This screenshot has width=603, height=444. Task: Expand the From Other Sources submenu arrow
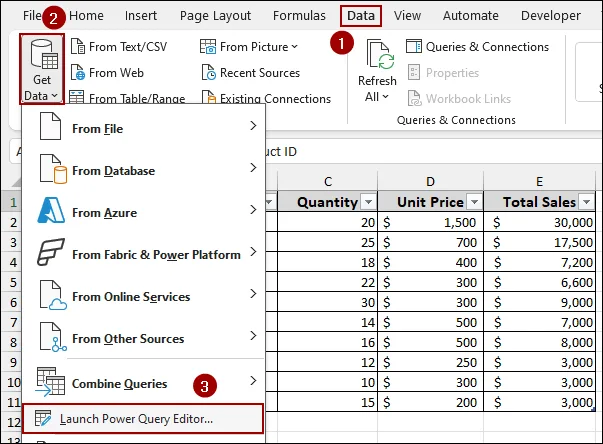(253, 336)
